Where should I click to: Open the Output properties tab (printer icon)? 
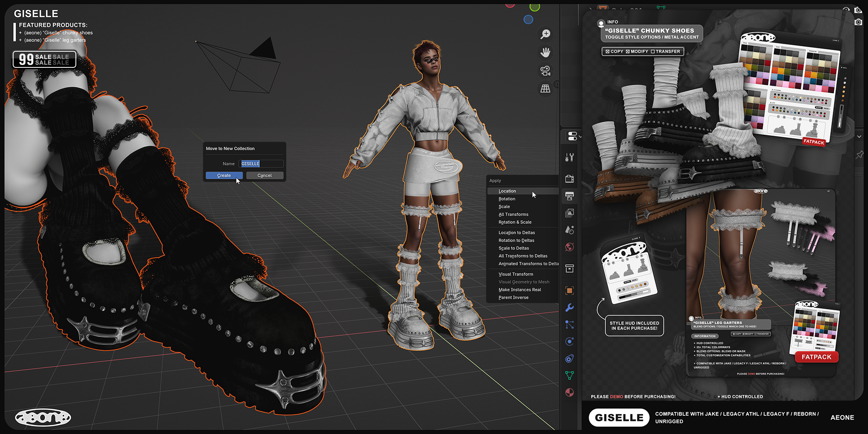click(x=570, y=196)
